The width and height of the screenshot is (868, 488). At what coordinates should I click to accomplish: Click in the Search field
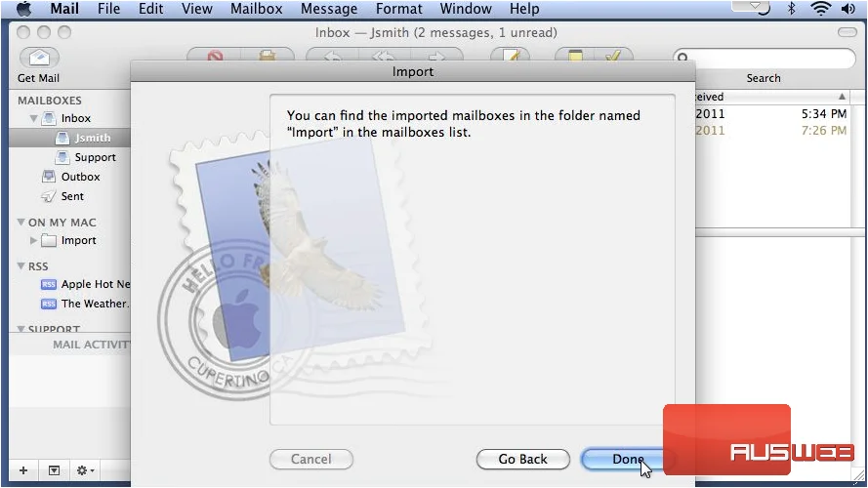[764, 58]
